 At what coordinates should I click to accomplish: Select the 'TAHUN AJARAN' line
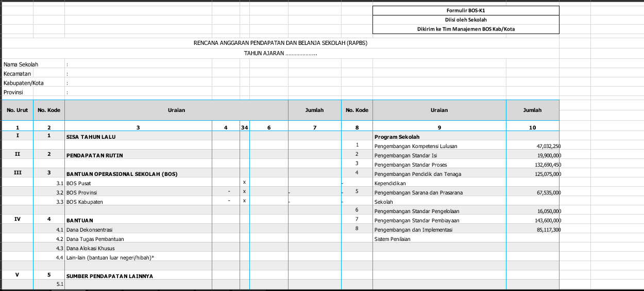(281, 53)
